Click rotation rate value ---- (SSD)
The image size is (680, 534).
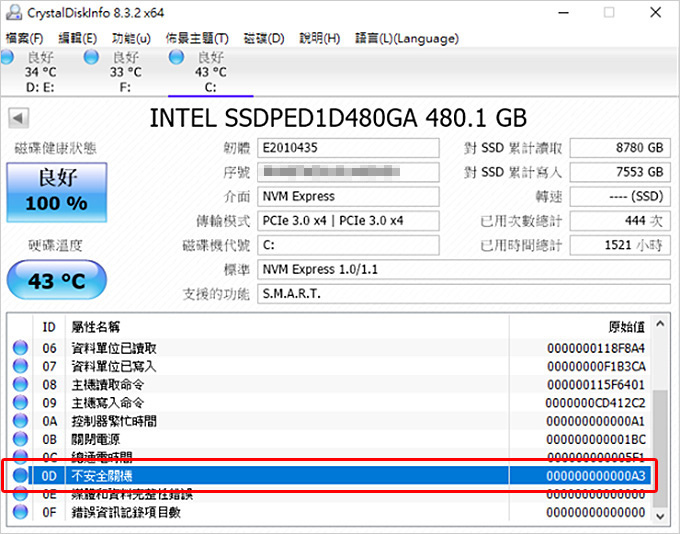620,197
